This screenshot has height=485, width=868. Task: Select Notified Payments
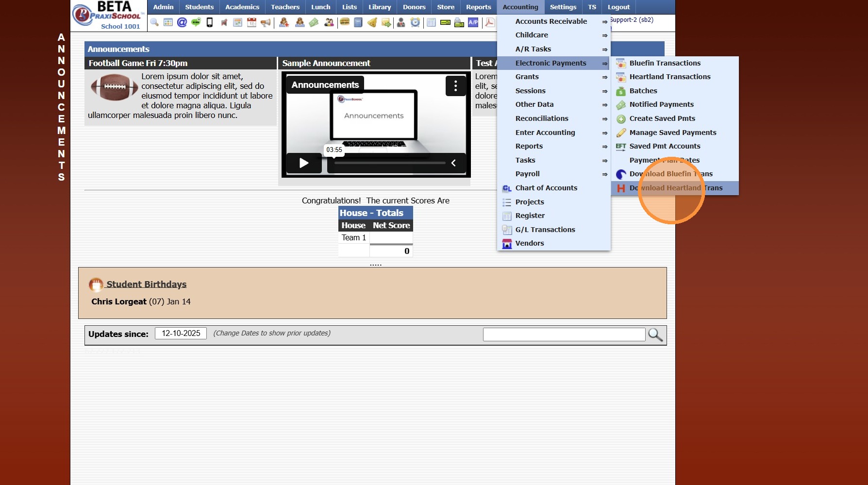pyautogui.click(x=675, y=104)
